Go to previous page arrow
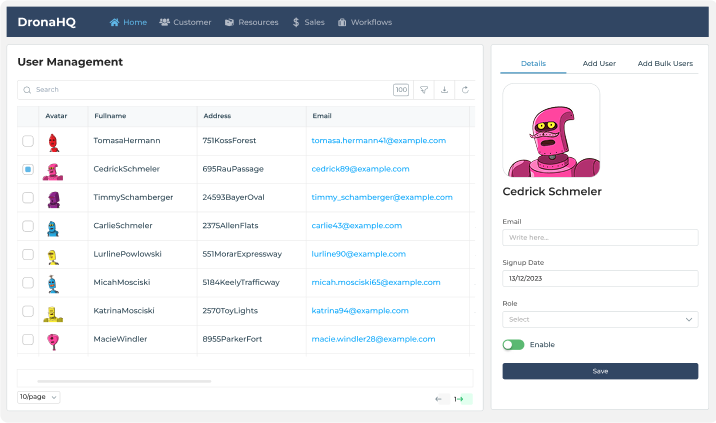The width and height of the screenshot is (716, 423). 439,399
